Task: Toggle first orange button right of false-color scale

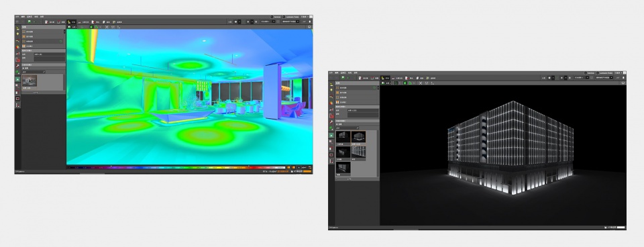Action: point(288,167)
